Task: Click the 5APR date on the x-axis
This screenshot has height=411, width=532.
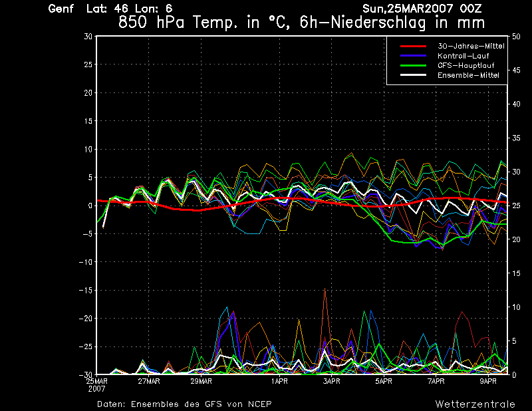Action: click(383, 382)
